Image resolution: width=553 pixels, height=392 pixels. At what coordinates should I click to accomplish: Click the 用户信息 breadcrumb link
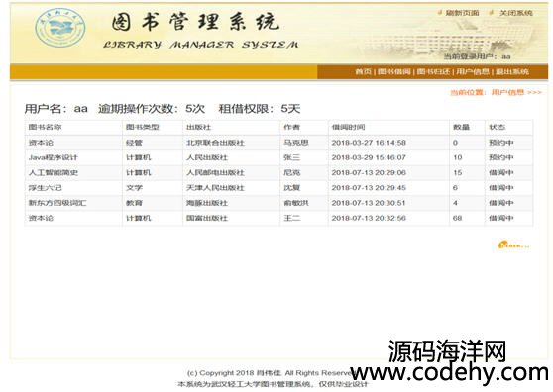pos(507,92)
